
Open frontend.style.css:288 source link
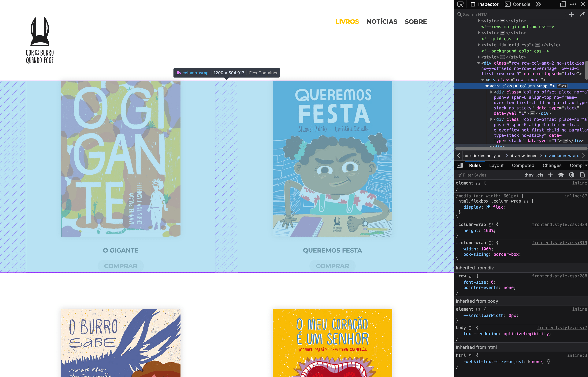point(559,276)
